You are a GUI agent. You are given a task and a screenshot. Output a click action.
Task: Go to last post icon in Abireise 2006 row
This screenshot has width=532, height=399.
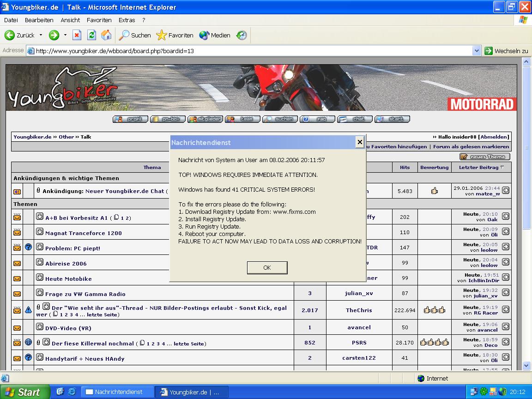tap(506, 262)
